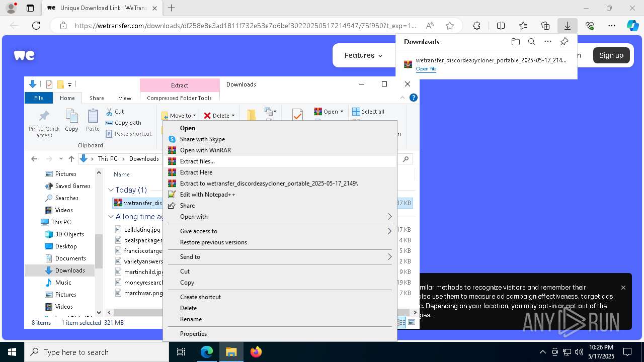The height and width of the screenshot is (362, 644).
Task: Dismiss the cookie notice
Action: pos(623,288)
